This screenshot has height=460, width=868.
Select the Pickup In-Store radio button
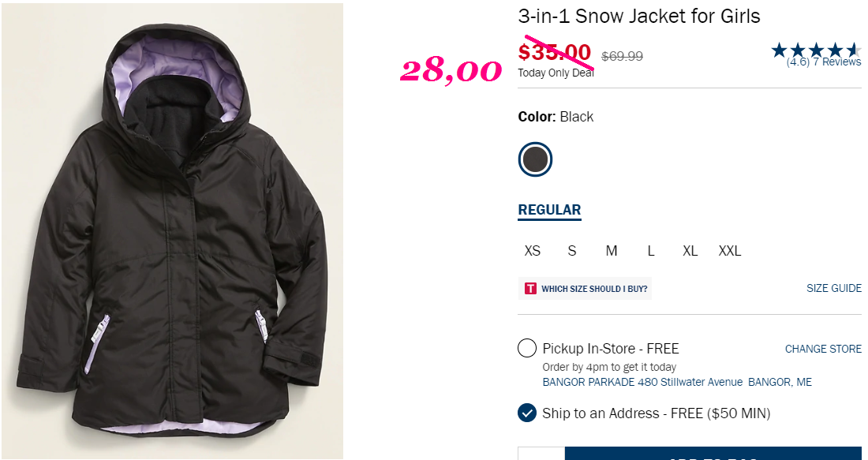[527, 348]
